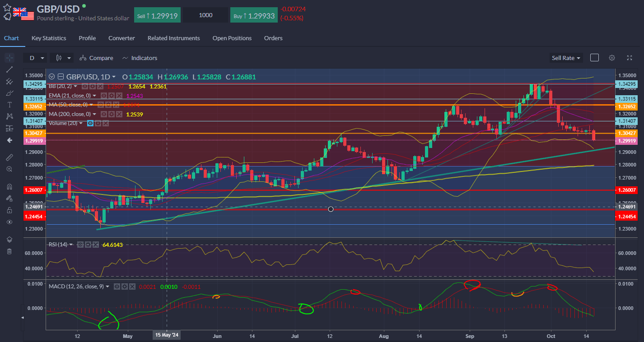644x342 pixels.
Task: Select the trend line drawing tool
Action: pyautogui.click(x=9, y=69)
